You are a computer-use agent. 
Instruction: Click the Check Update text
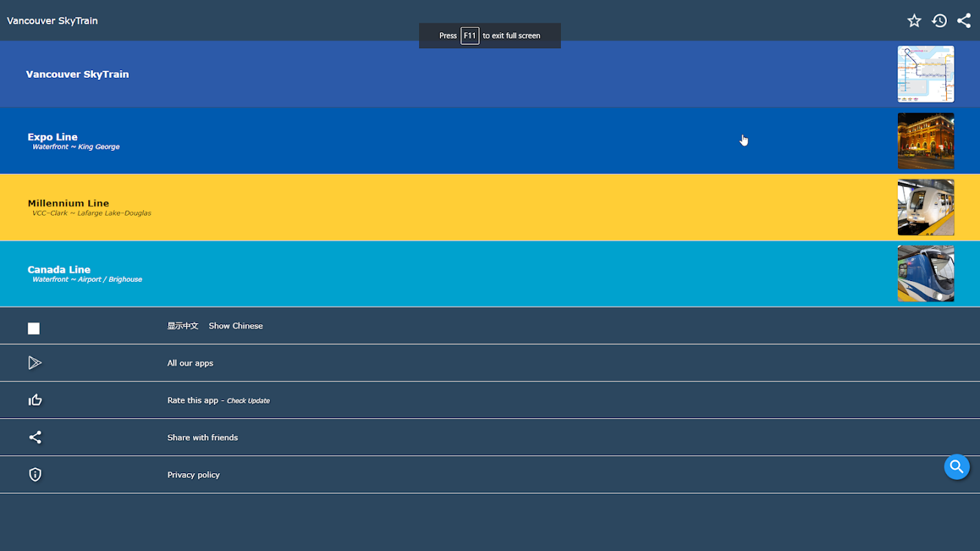pos(248,401)
